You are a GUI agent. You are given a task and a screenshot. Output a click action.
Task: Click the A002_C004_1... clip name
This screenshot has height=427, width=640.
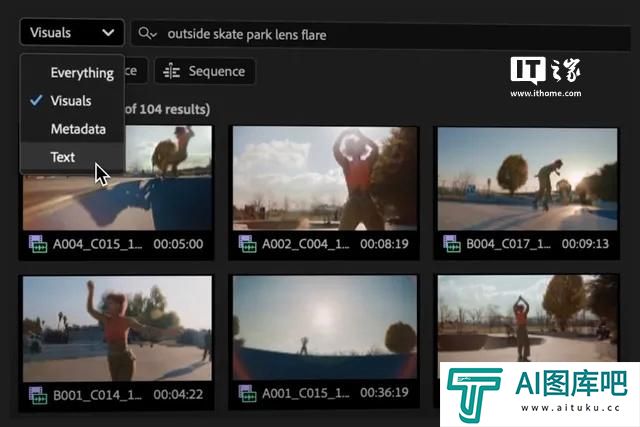tap(306, 244)
